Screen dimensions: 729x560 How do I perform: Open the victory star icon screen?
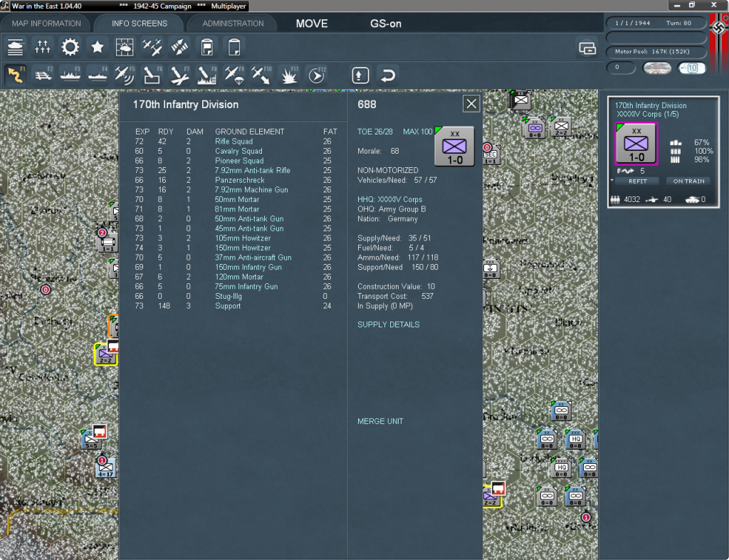[x=97, y=48]
